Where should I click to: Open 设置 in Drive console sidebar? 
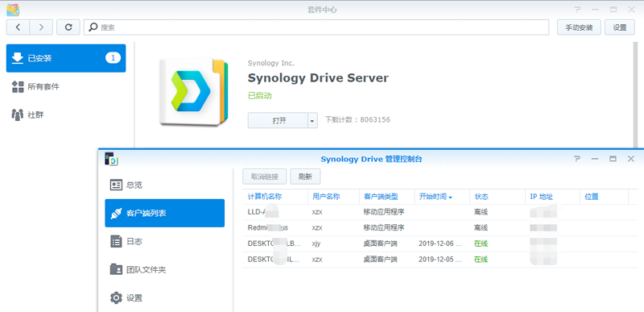[x=165, y=297]
